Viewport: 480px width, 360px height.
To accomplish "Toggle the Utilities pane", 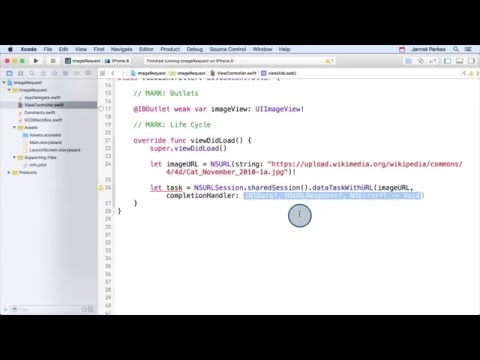I will tap(471, 61).
